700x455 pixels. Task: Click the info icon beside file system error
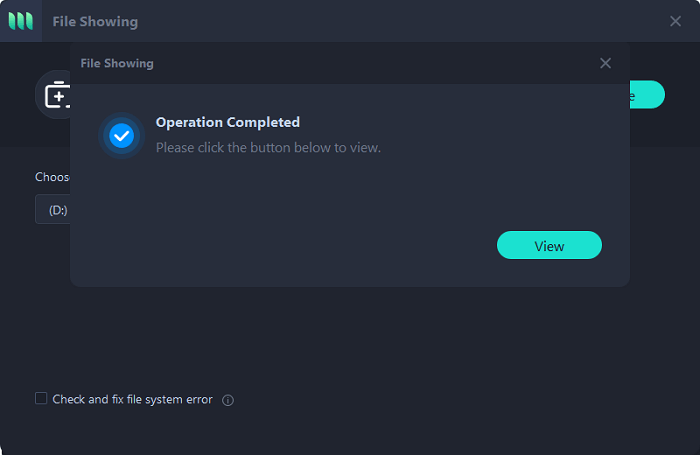(x=228, y=400)
